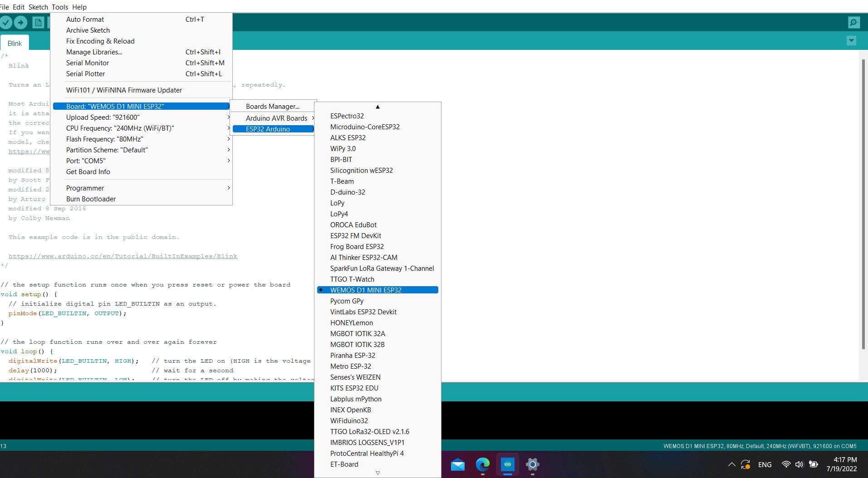Select Labplus mPython board
This screenshot has width=868, height=478.
(x=378, y=399)
